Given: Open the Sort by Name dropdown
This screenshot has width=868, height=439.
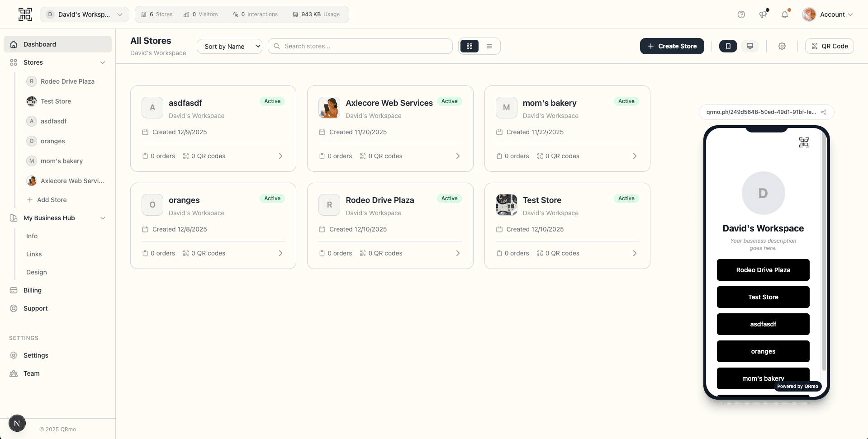Looking at the screenshot, I should click(x=229, y=46).
